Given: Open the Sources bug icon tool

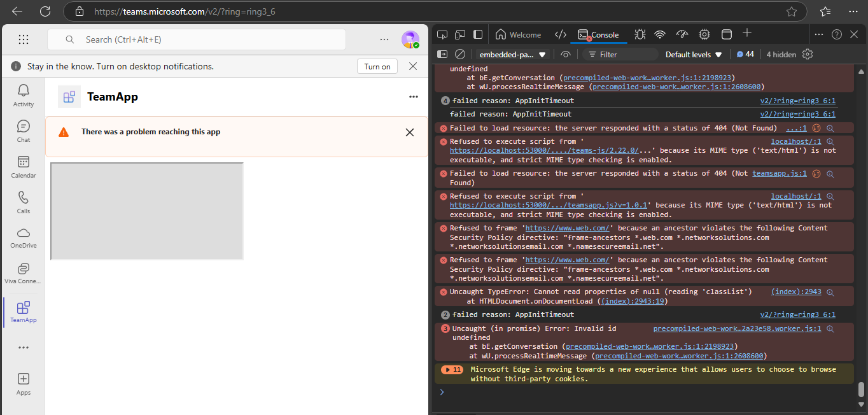Looking at the screenshot, I should coord(640,34).
